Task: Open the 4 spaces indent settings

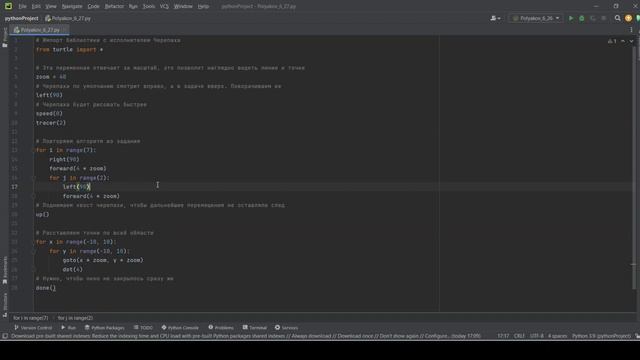Action: click(557, 336)
